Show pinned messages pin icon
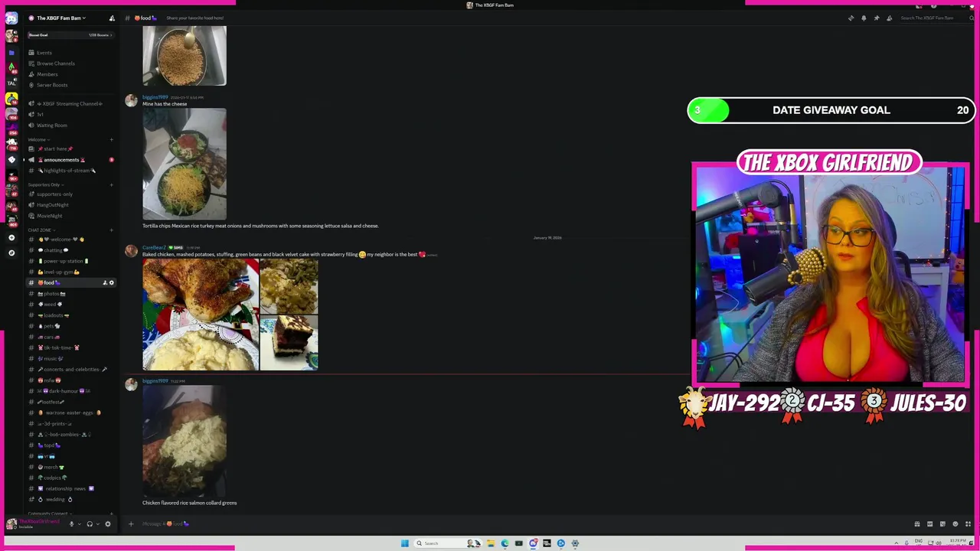980x551 pixels. pyautogui.click(x=877, y=18)
